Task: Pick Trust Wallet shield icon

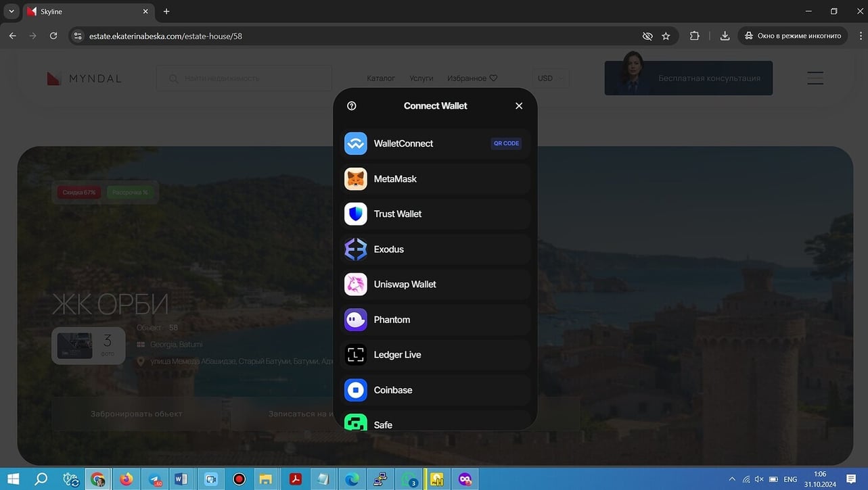Action: click(x=356, y=214)
